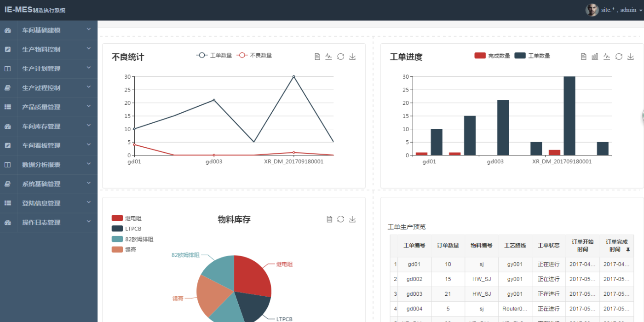Click the IE-MES制造执行系统 logo title

(x=35, y=10)
